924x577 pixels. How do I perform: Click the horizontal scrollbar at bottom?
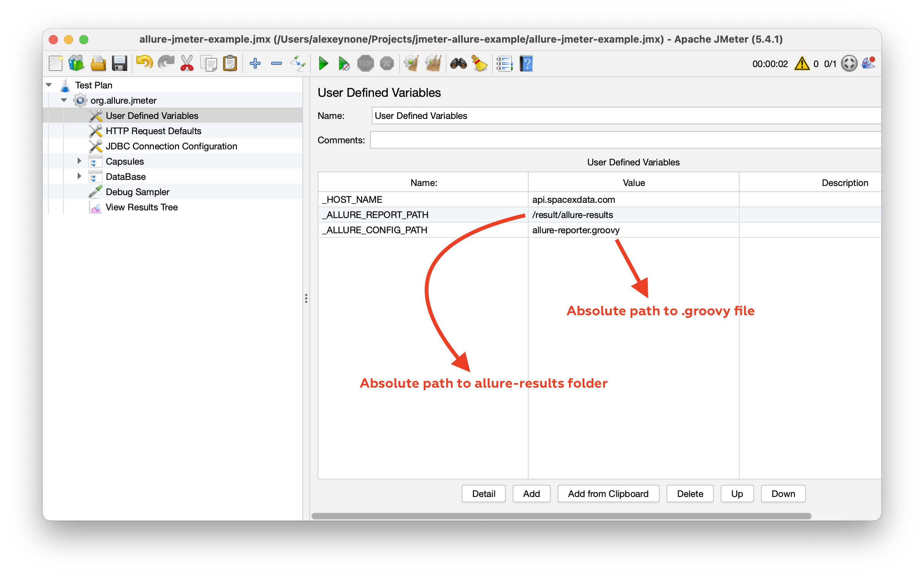[561, 516]
